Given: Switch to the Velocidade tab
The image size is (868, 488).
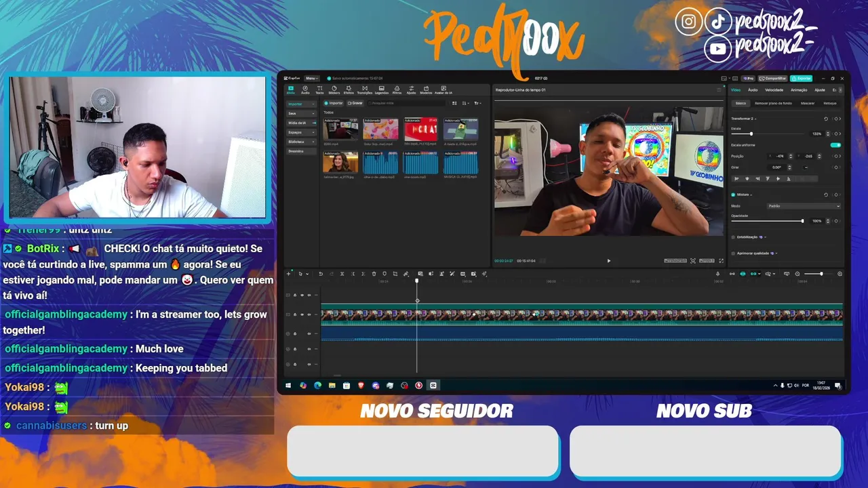Looking at the screenshot, I should [x=774, y=90].
